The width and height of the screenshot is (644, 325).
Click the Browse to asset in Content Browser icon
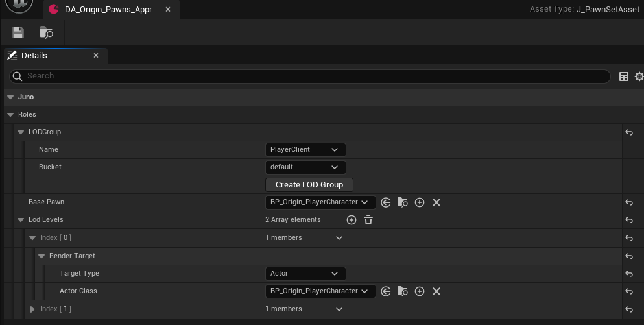(x=47, y=32)
